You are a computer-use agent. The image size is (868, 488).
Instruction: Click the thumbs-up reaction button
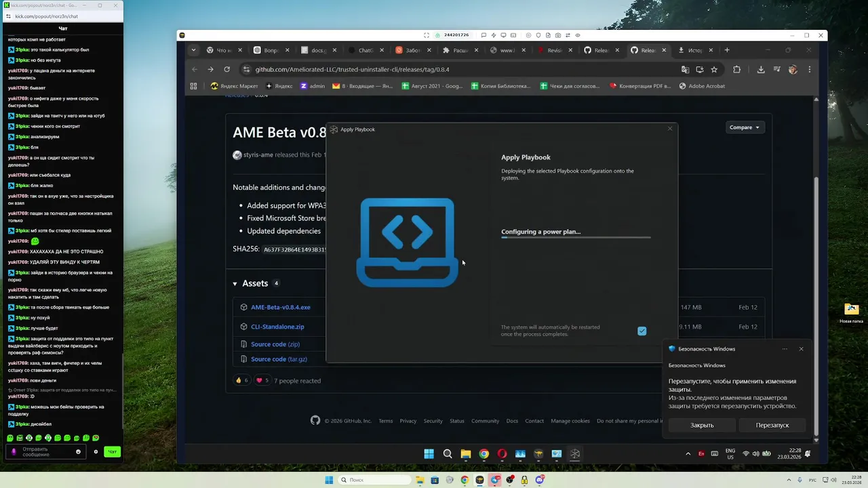tap(241, 380)
